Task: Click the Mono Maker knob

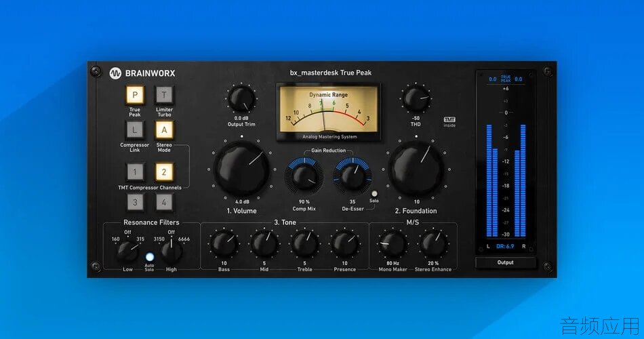Action: tap(393, 244)
